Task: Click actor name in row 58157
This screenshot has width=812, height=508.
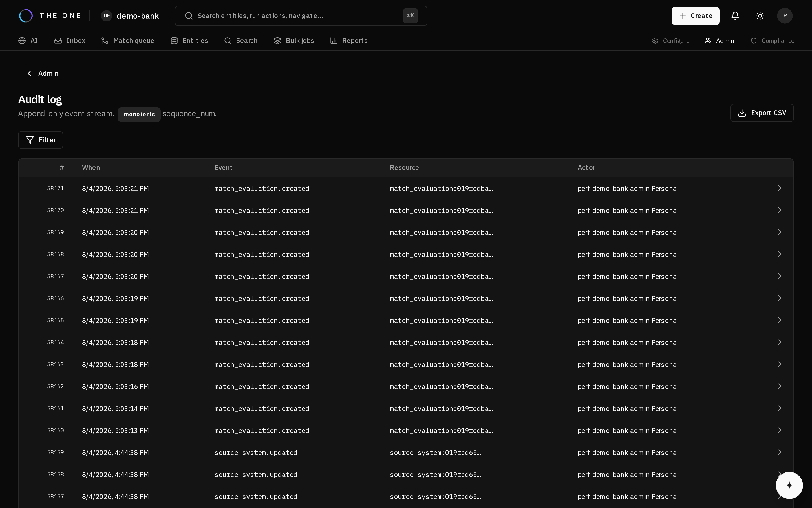Action: (x=627, y=497)
